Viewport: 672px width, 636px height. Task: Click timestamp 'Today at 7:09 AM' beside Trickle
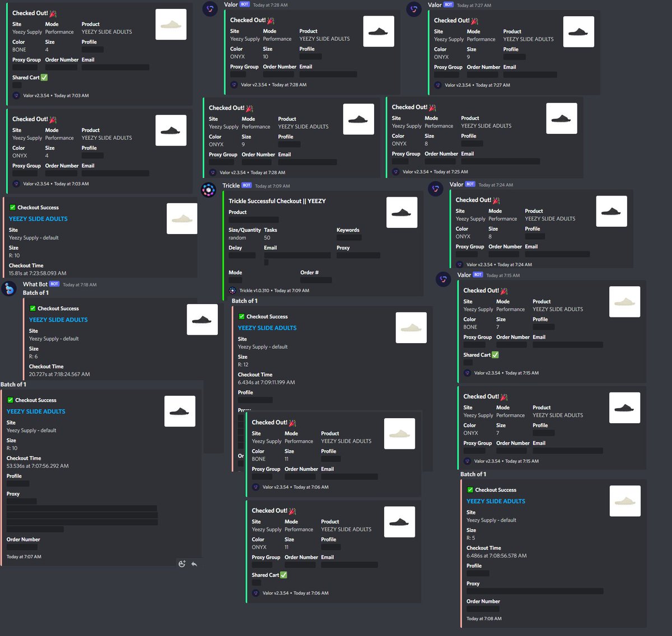(273, 186)
